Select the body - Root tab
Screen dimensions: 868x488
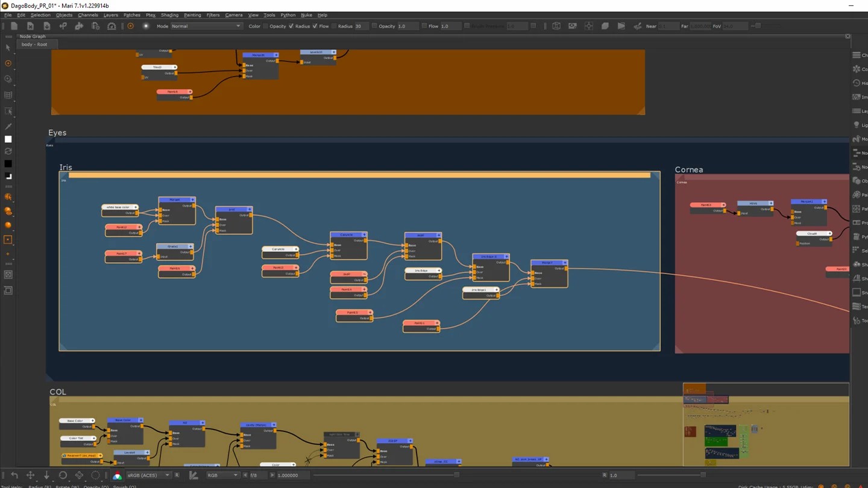pos(34,45)
